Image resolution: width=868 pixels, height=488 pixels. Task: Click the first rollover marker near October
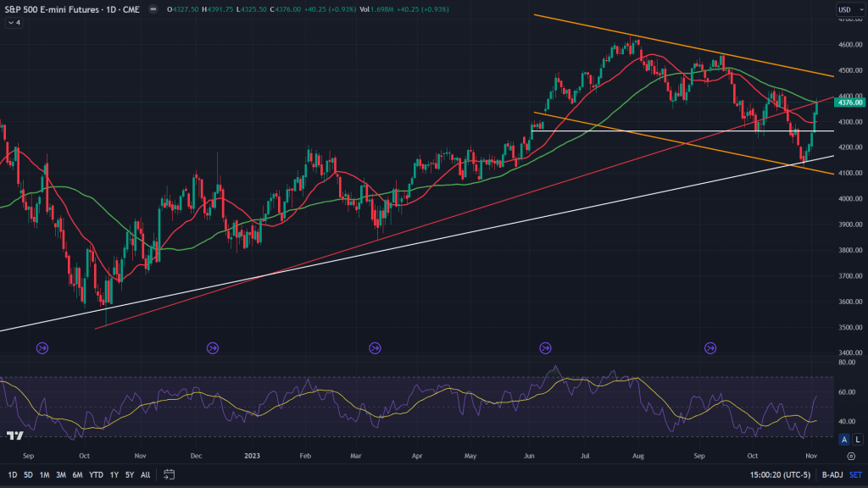click(43, 347)
